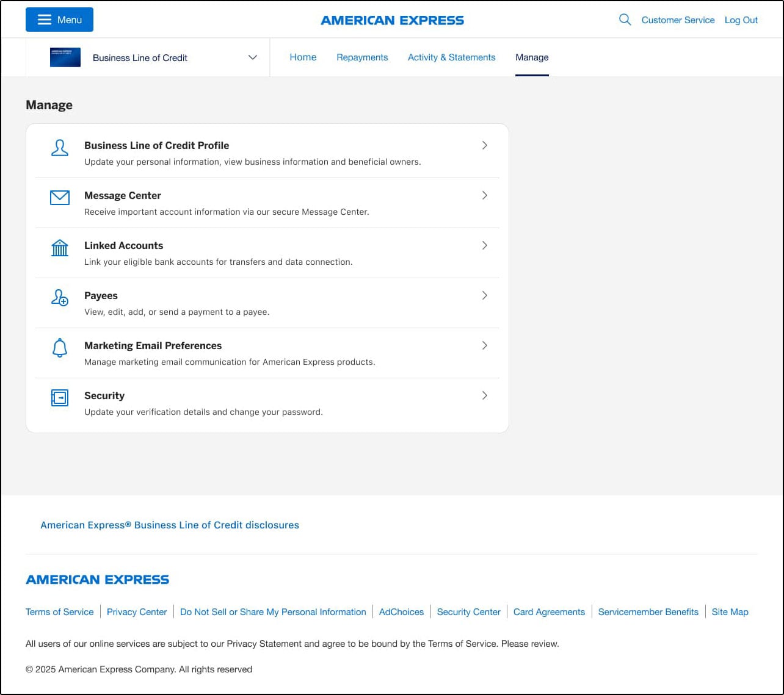
Task: Open Marketing Email Preferences row chevron
Action: pos(485,345)
